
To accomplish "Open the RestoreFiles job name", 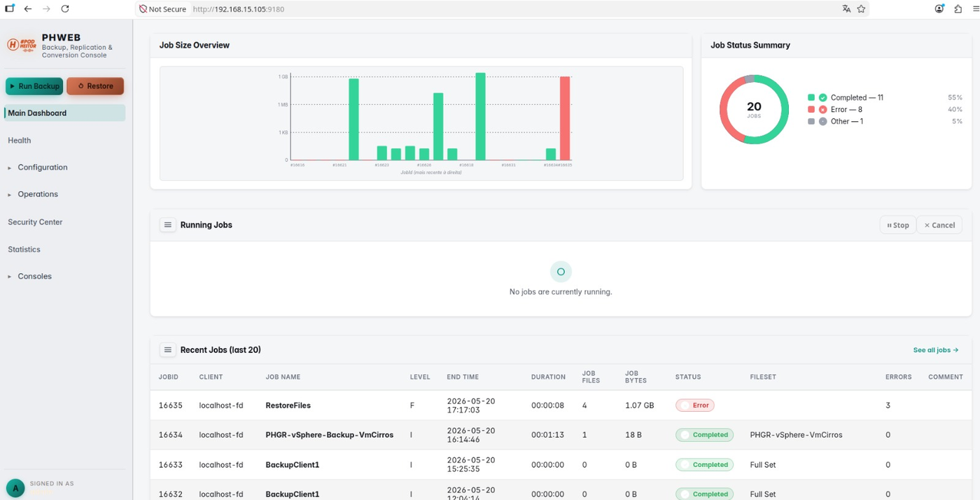I will point(288,405).
